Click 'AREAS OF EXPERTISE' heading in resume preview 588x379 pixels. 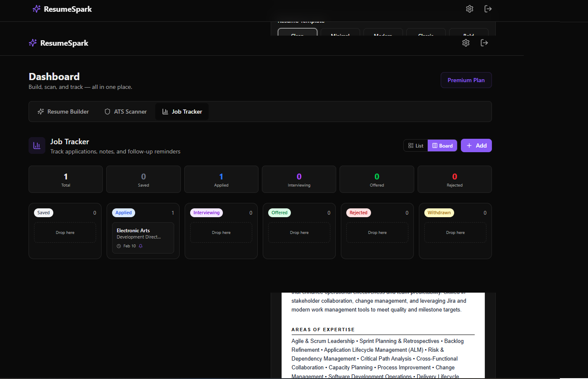click(x=323, y=330)
